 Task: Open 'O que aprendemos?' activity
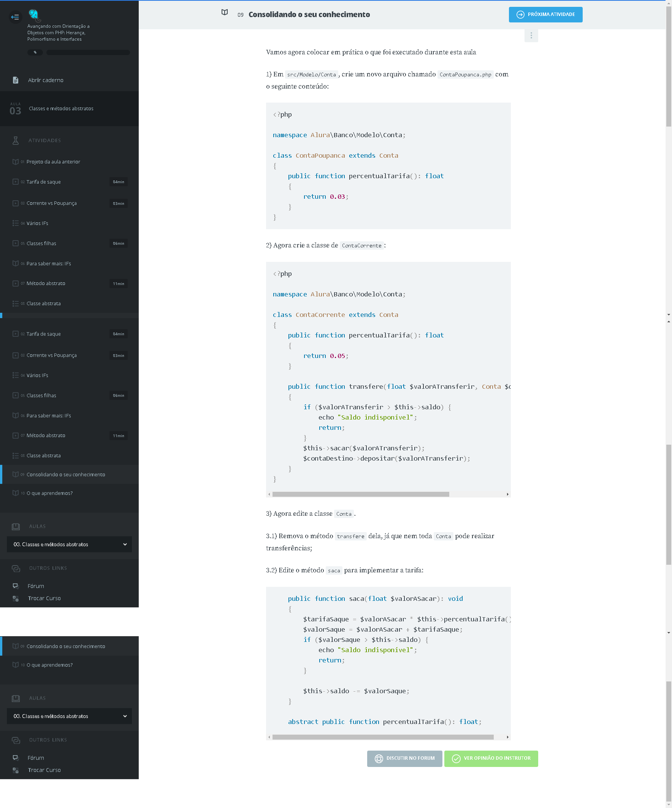[49, 493]
